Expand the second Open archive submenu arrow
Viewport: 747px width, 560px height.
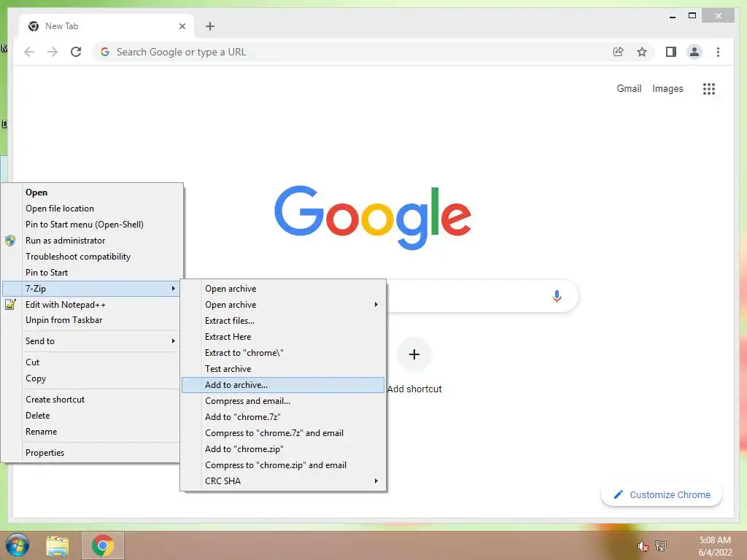coord(376,304)
